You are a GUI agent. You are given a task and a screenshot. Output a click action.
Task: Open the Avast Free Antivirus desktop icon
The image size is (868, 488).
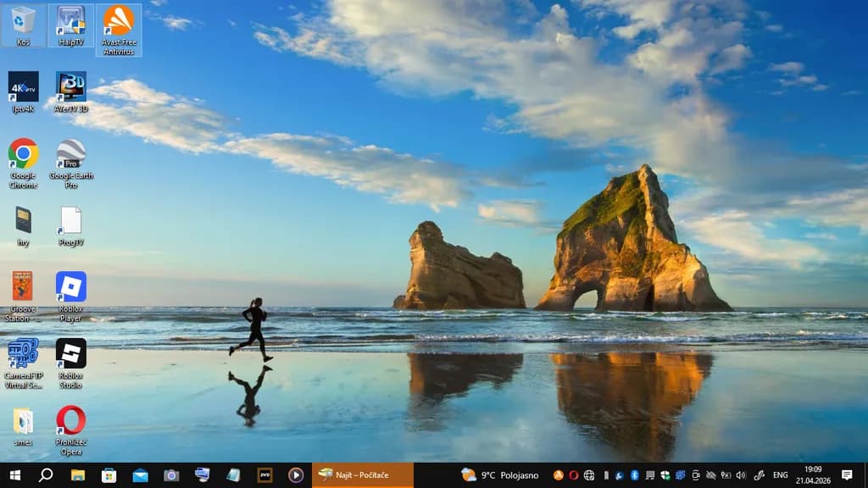point(119,30)
